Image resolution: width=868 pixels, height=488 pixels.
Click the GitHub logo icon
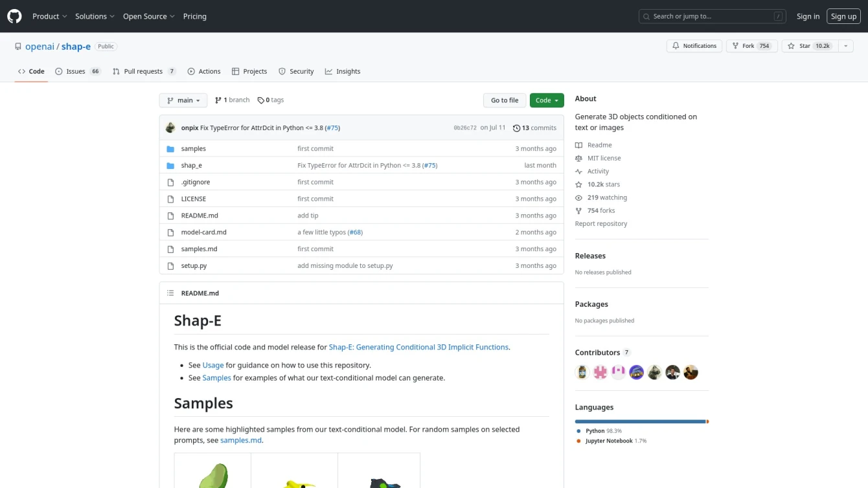pyautogui.click(x=14, y=16)
